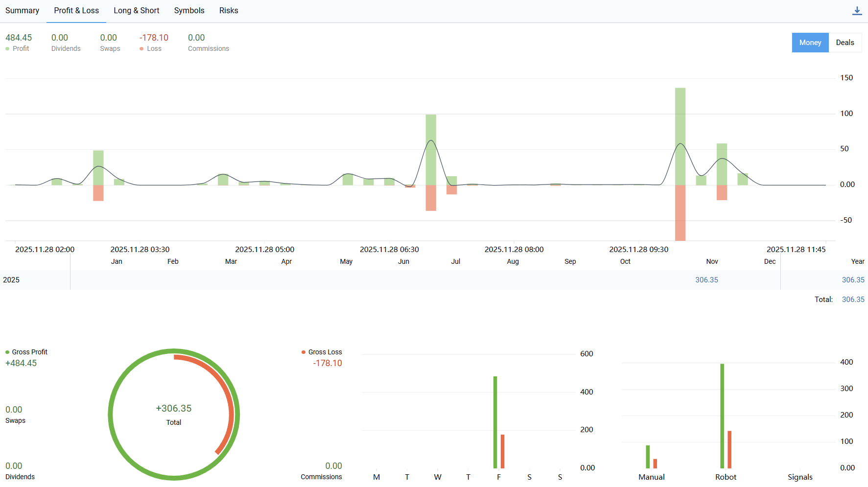Select the Symbols tab

coord(189,11)
